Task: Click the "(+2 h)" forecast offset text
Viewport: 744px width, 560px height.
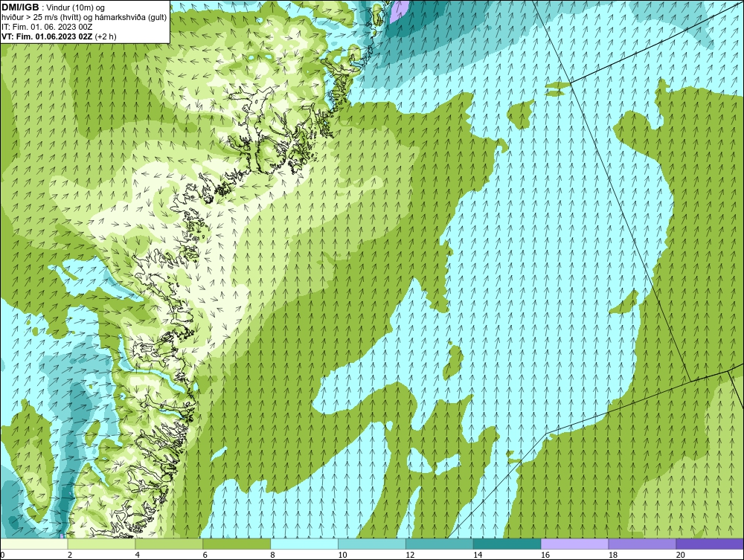Action: tap(106, 36)
